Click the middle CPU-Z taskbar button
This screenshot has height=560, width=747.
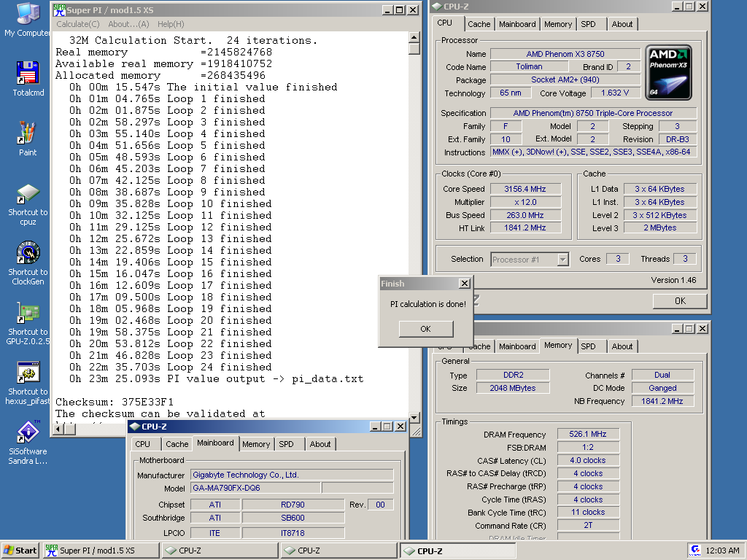338,551
